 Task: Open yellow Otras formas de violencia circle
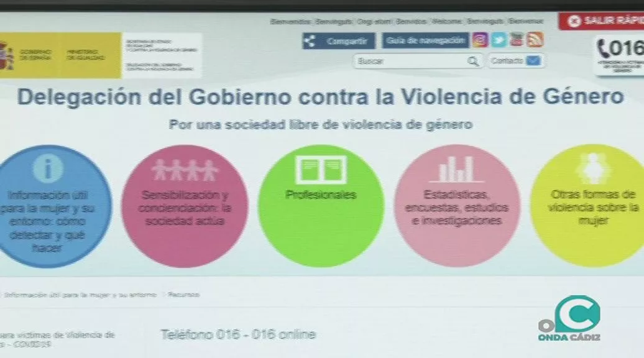587,206
